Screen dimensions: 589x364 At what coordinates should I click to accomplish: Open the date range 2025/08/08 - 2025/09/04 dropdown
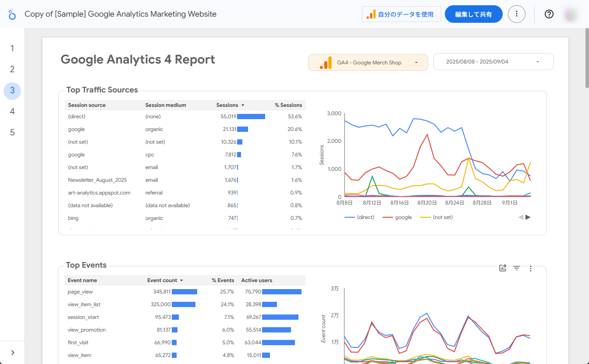coord(493,62)
